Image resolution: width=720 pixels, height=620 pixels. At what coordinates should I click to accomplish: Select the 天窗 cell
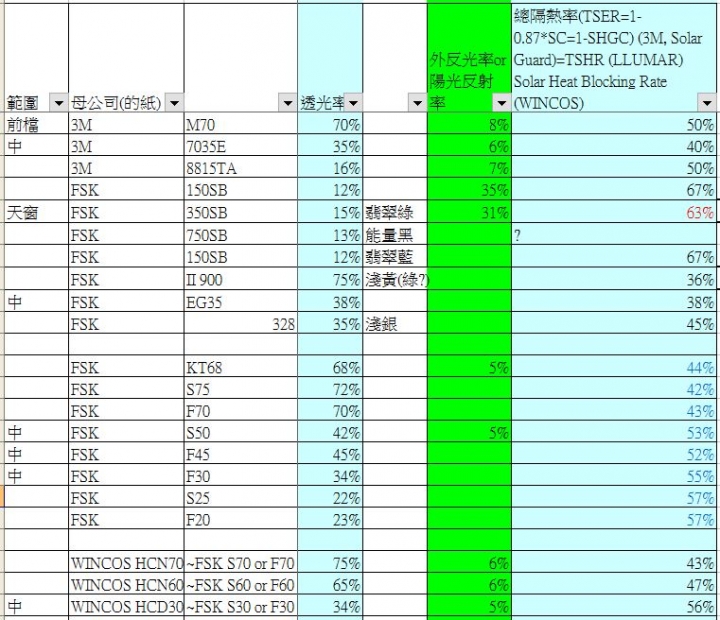click(x=36, y=212)
